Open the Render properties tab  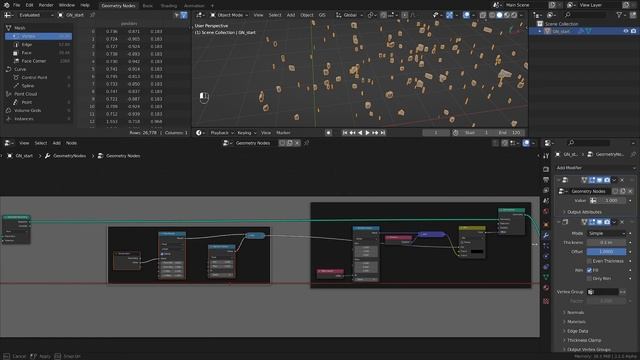click(546, 169)
